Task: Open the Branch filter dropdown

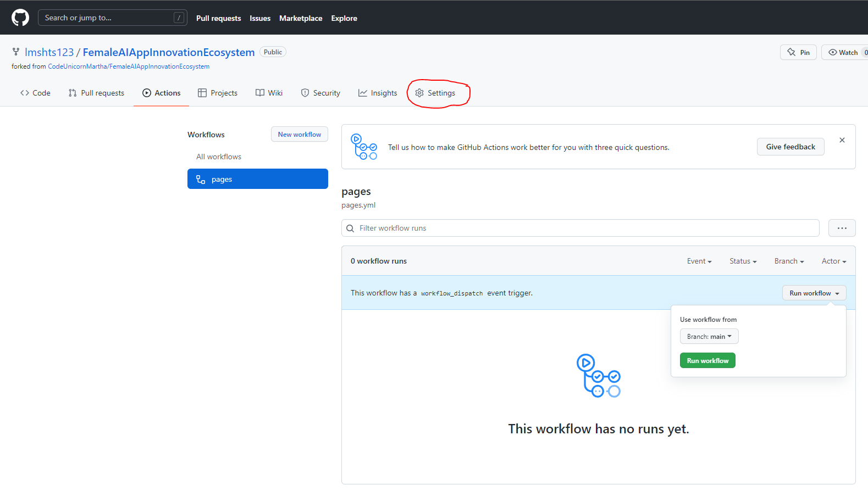Action: [789, 261]
